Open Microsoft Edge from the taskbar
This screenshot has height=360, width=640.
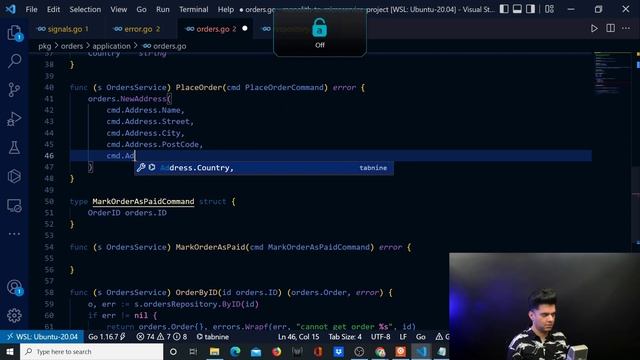pyautogui.click(x=235, y=351)
